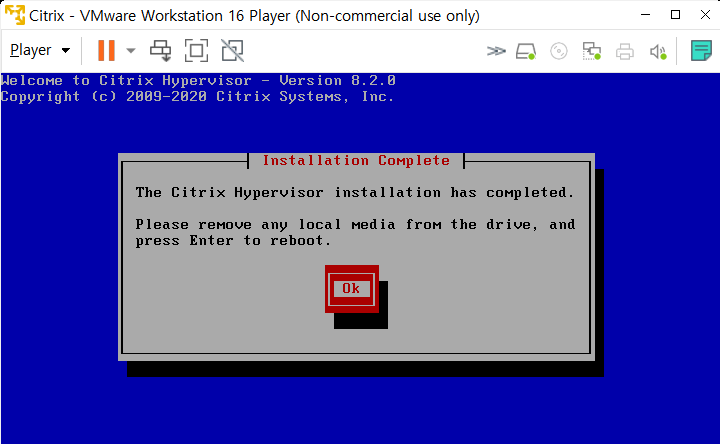Click the line 'press Enter to reboot.'
Screen dimensions: 720x444
point(233,241)
